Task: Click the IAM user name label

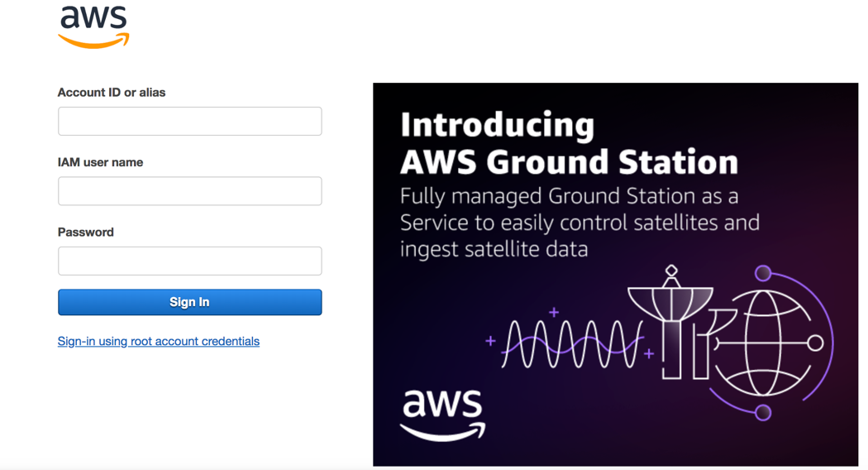Action: (x=100, y=162)
